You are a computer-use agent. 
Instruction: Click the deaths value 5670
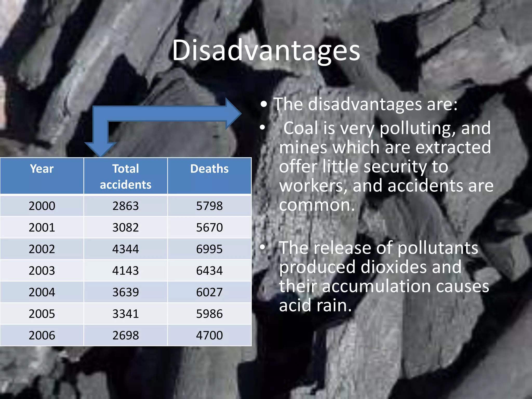tap(210, 227)
